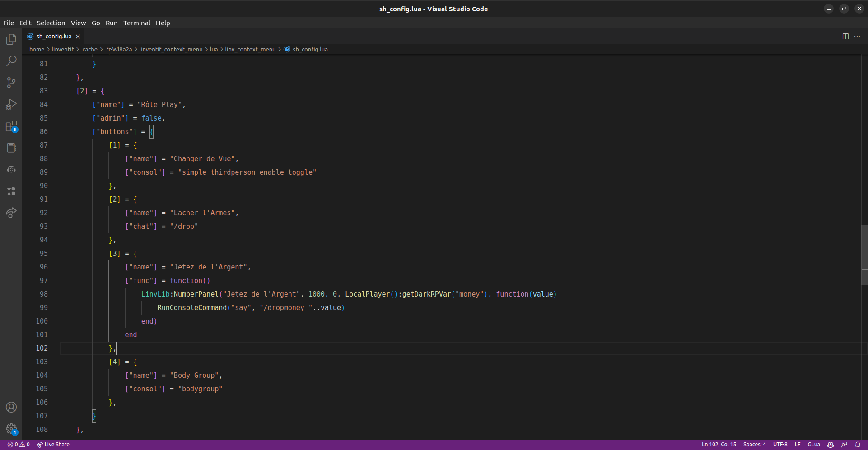This screenshot has width=868, height=450.
Task: Click 'home' in the breadcrumb
Action: tap(37, 50)
